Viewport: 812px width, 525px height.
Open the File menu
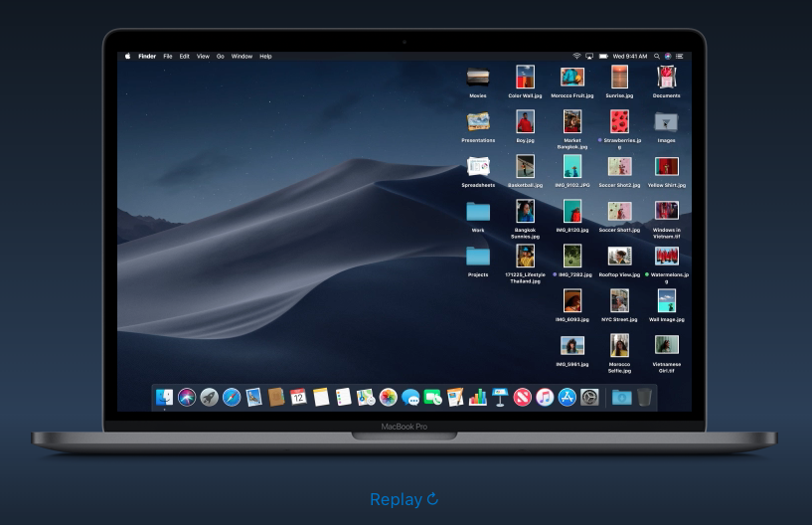168,57
